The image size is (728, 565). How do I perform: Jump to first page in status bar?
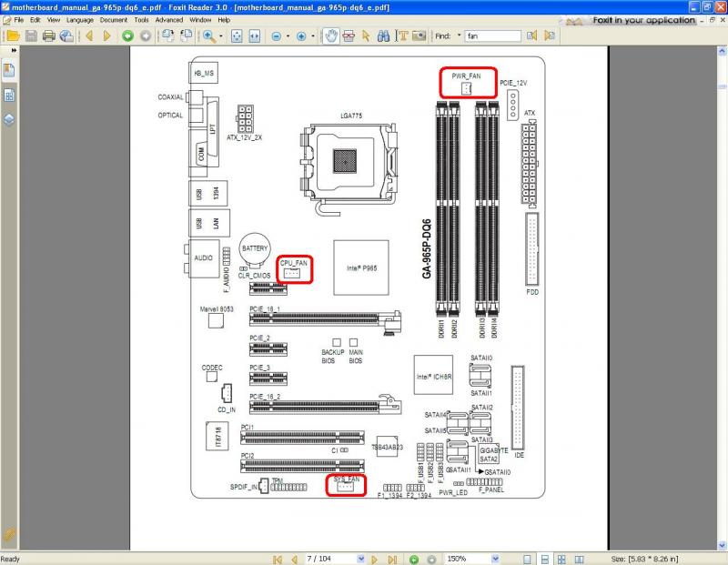(x=278, y=560)
